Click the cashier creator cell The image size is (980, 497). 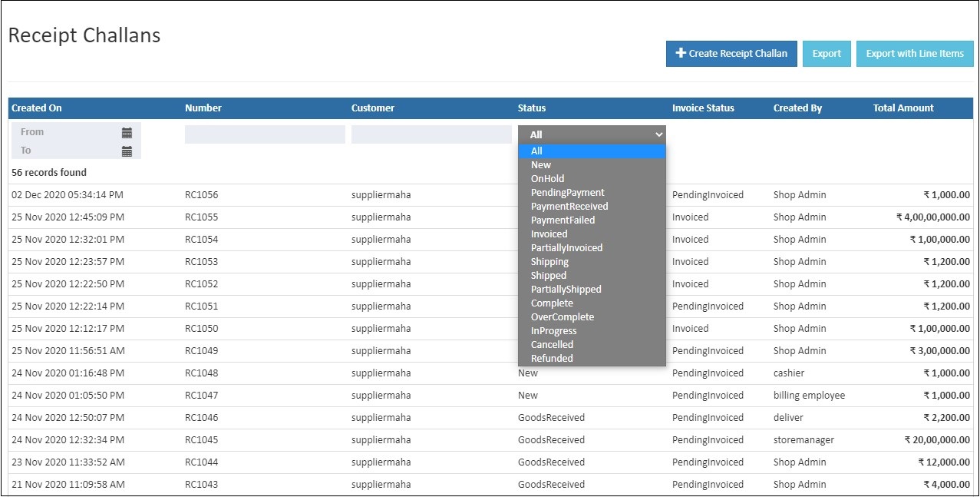click(789, 373)
